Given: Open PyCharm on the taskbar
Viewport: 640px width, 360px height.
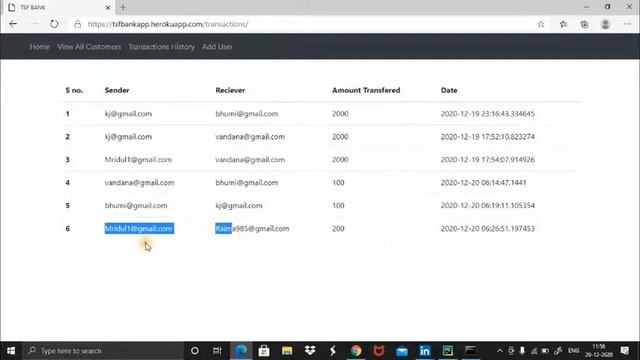Looking at the screenshot, I should coord(448,351).
